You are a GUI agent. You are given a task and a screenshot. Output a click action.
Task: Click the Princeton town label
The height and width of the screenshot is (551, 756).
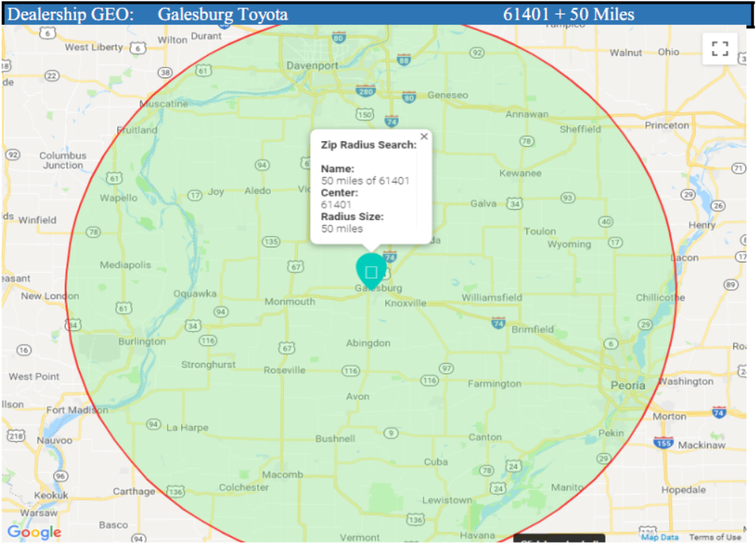pyautogui.click(x=667, y=126)
